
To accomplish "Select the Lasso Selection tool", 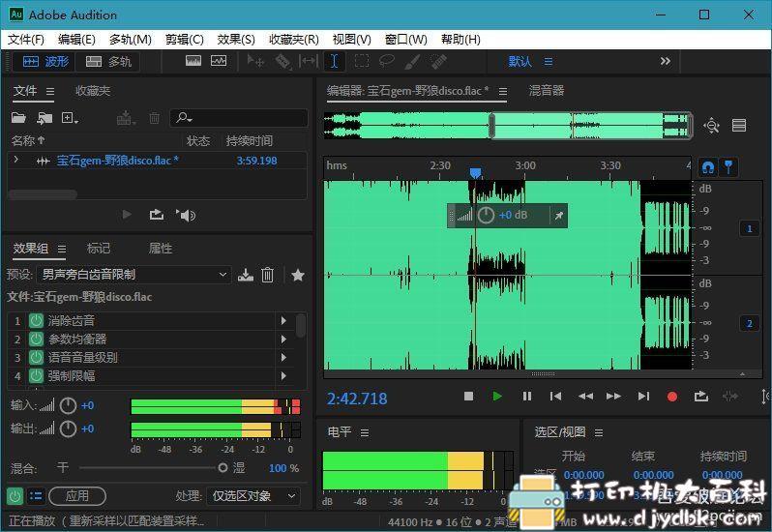I will (x=387, y=61).
